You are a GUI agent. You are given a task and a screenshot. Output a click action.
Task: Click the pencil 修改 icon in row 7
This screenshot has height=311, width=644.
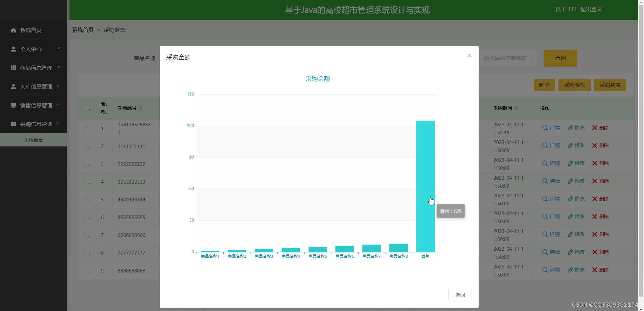(x=570, y=234)
